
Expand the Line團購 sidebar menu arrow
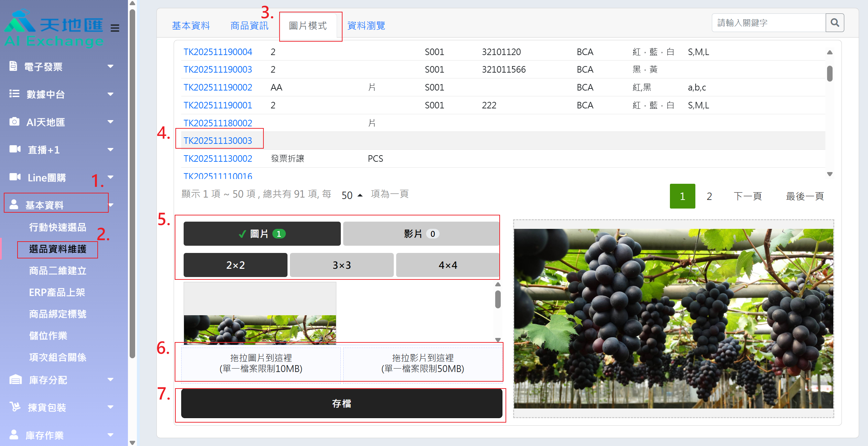(x=111, y=177)
